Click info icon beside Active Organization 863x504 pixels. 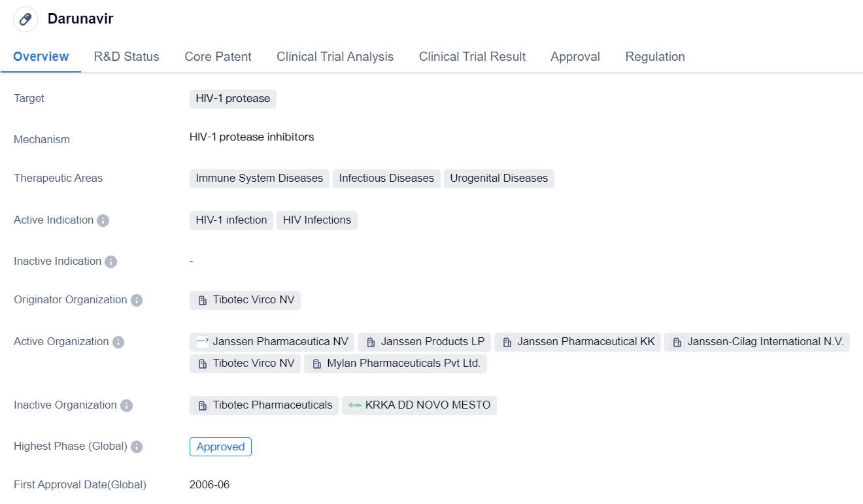[118, 342]
